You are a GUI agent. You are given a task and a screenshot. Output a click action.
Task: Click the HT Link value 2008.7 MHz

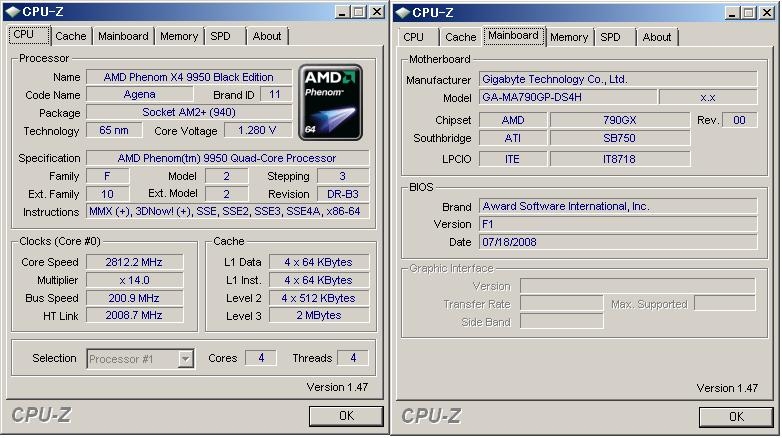pos(134,315)
